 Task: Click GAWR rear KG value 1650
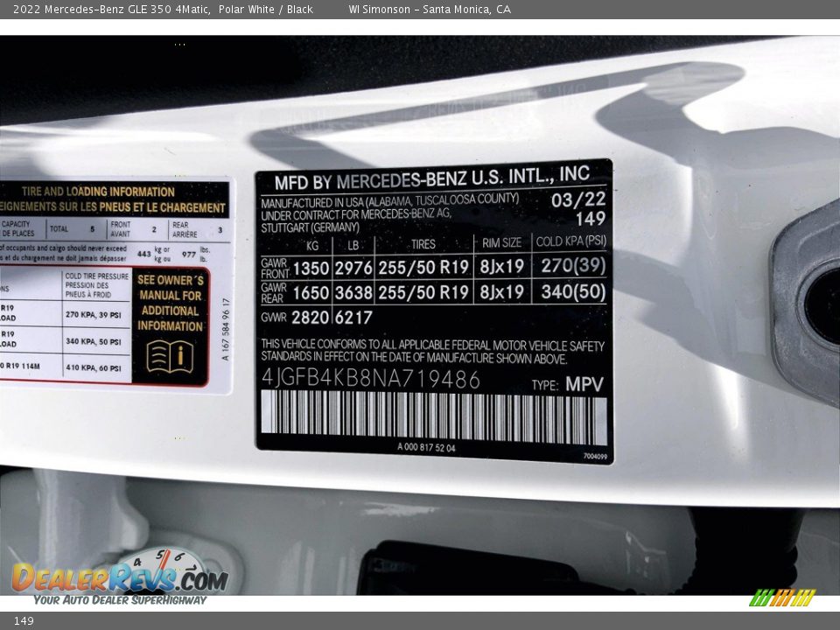coord(311,293)
